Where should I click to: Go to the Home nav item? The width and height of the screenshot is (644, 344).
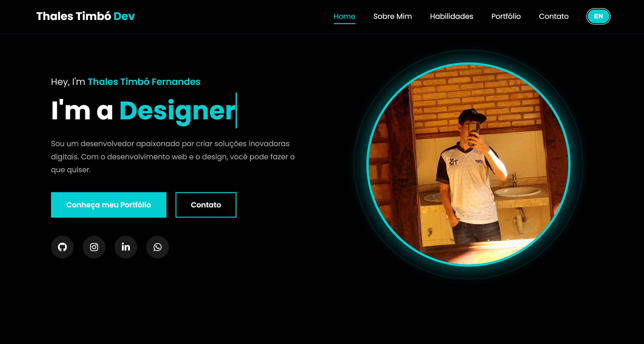point(344,16)
